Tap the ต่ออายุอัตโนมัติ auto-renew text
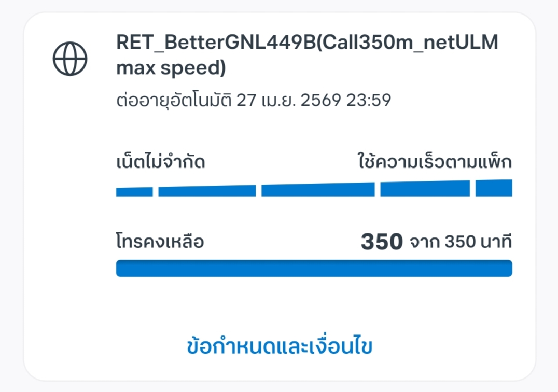Screen dimensions: 558x392 pyautogui.click(x=174, y=100)
